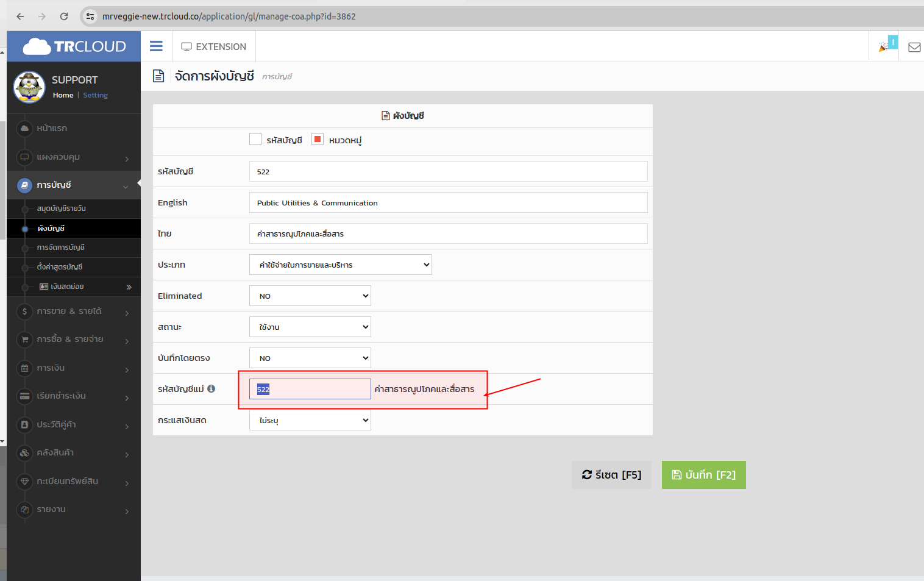
Task: Click the รายงาน report icon
Action: click(x=24, y=510)
